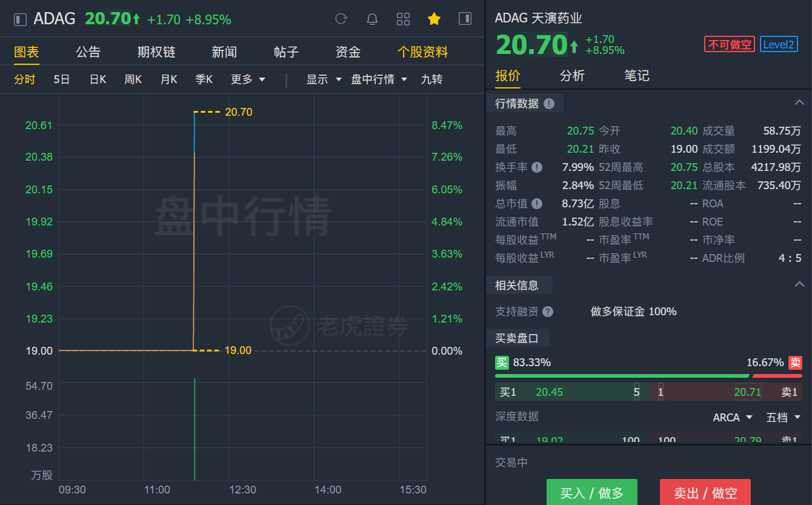Show help for 总市值
812x505 pixels.
tap(537, 204)
